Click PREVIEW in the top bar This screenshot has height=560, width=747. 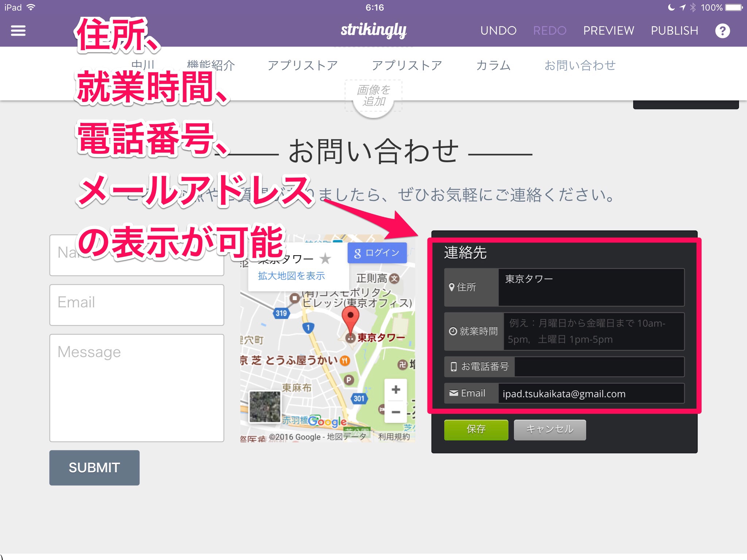click(x=608, y=31)
